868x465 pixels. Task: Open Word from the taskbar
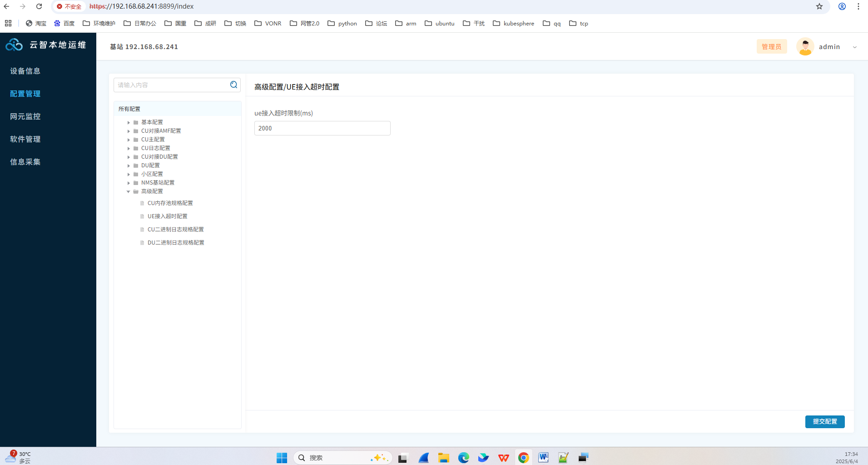click(543, 458)
